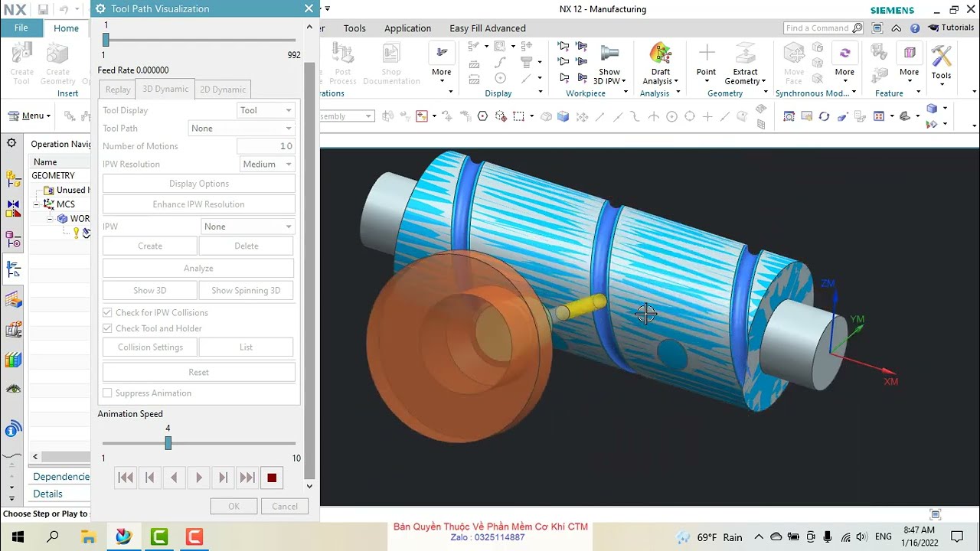Click the Display Options button
This screenshot has width=980, height=551.
199,184
